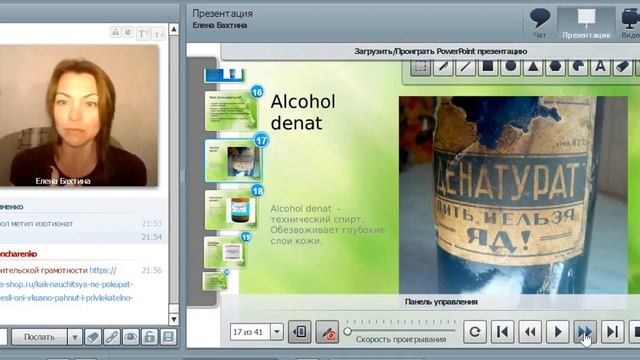
Task: Switch to the Презентация tab
Action: point(586,24)
